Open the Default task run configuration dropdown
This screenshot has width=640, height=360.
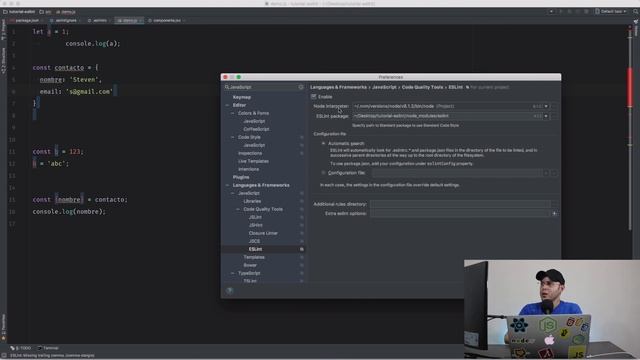pyautogui.click(x=611, y=11)
